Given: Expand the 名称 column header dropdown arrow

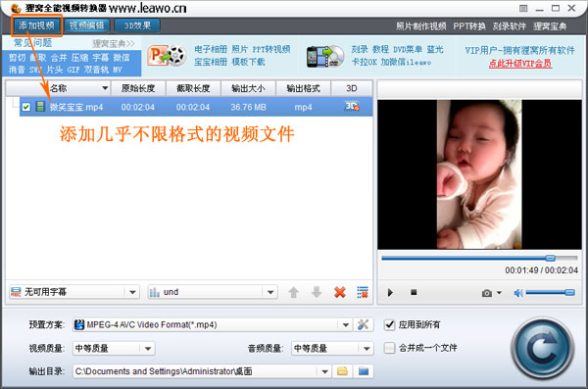Looking at the screenshot, I should (x=105, y=88).
